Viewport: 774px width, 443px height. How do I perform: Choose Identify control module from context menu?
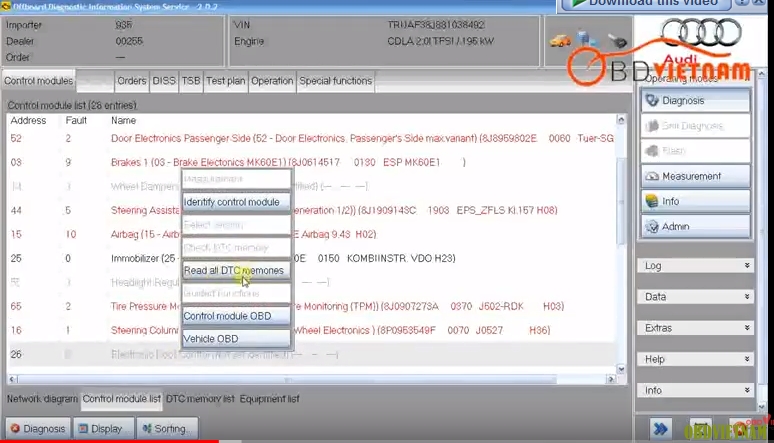coord(236,202)
